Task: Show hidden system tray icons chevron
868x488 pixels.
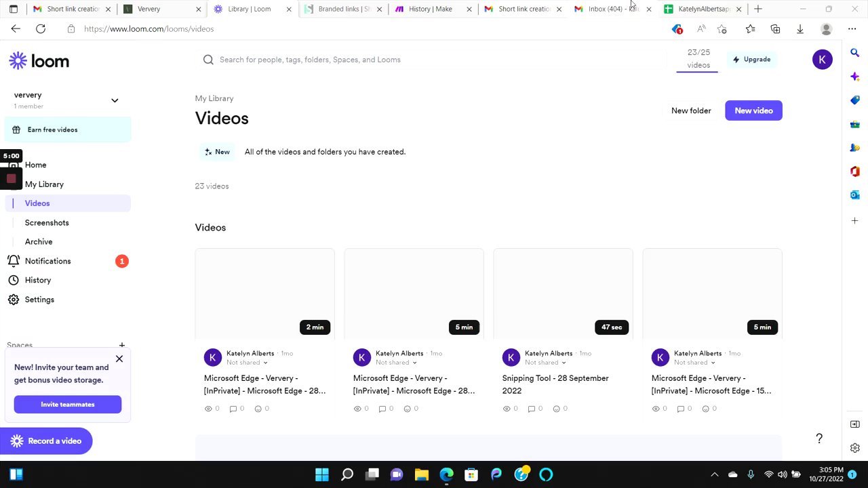Action: pos(714,474)
